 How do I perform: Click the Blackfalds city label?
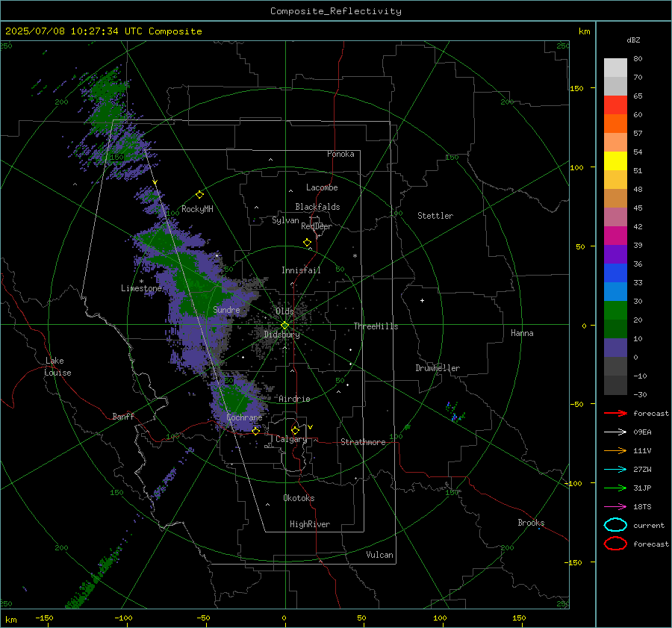[x=317, y=207]
